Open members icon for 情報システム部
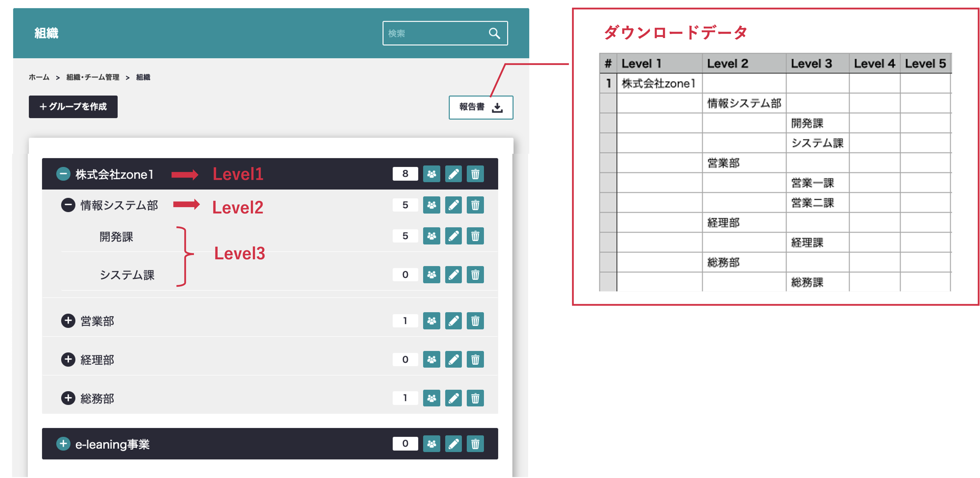 tap(431, 205)
